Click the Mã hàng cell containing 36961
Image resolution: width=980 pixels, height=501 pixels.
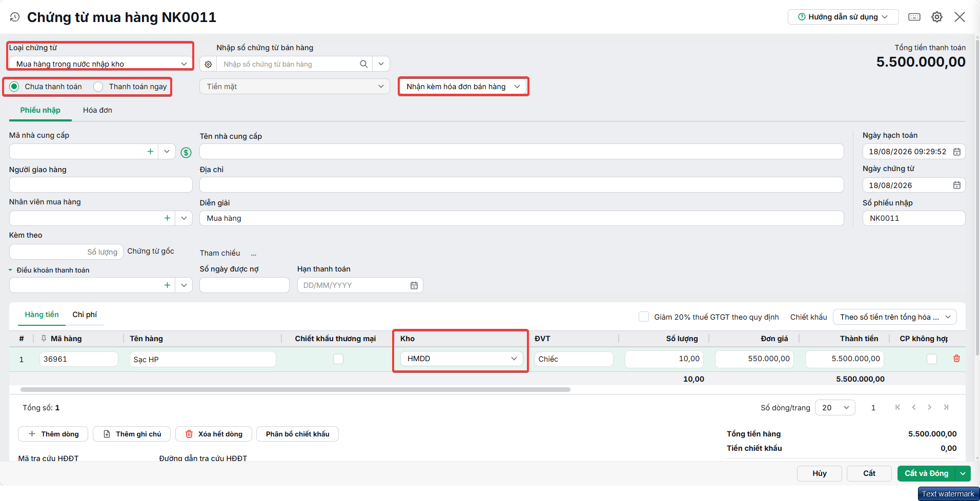click(x=79, y=359)
